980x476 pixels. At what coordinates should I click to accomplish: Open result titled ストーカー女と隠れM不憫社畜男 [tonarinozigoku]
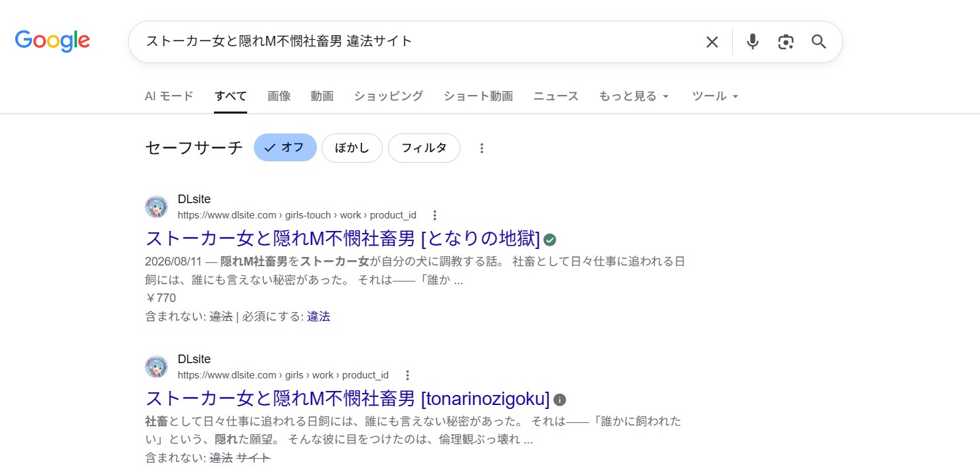[347, 399]
